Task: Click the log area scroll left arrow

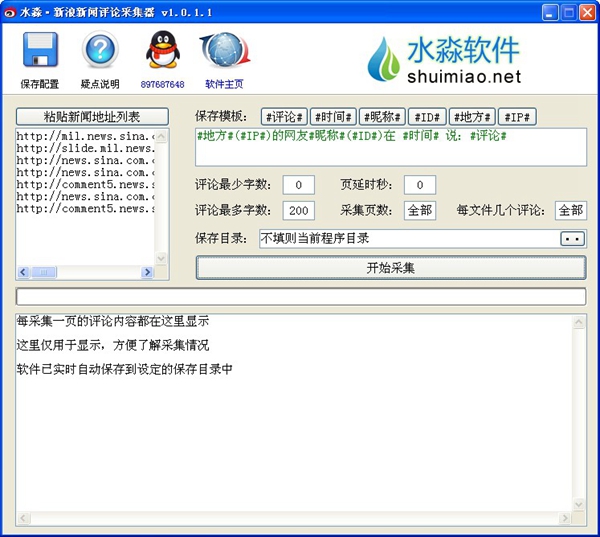Action: [23, 518]
